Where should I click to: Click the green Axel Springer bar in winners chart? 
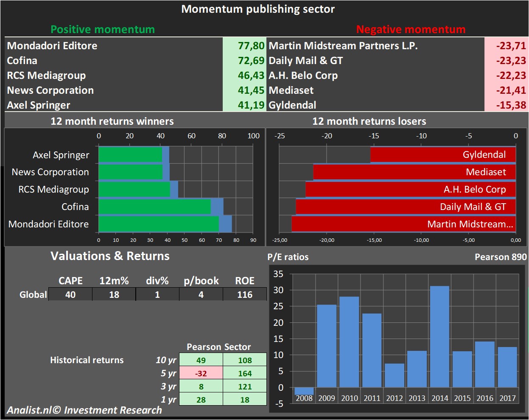pyautogui.click(x=130, y=155)
